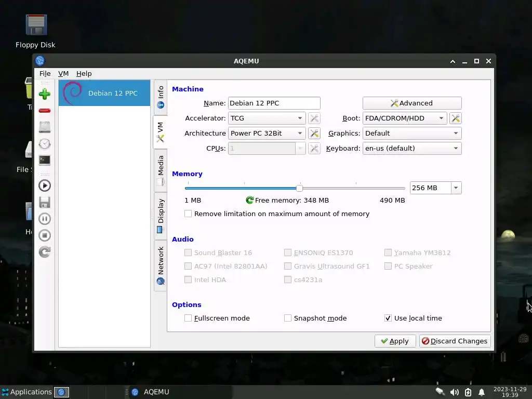This screenshot has height=399, width=532.
Task: Open the clock history icon in sidebar
Action: click(x=45, y=144)
